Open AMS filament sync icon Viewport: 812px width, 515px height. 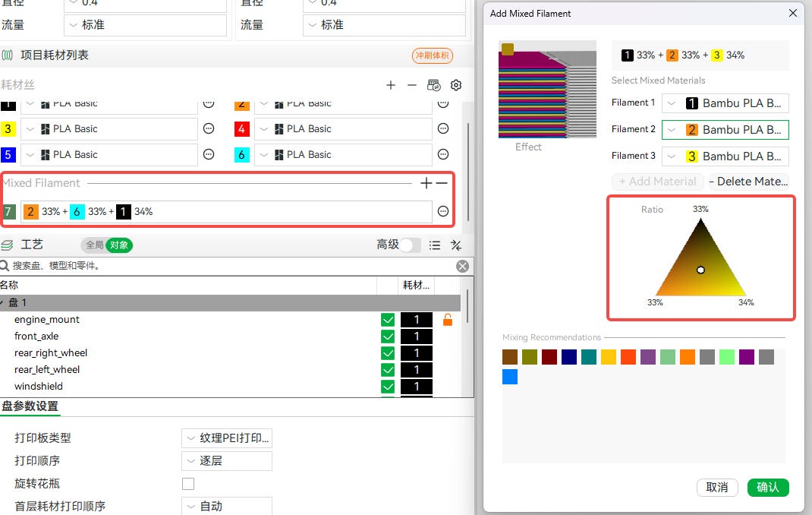pos(434,85)
